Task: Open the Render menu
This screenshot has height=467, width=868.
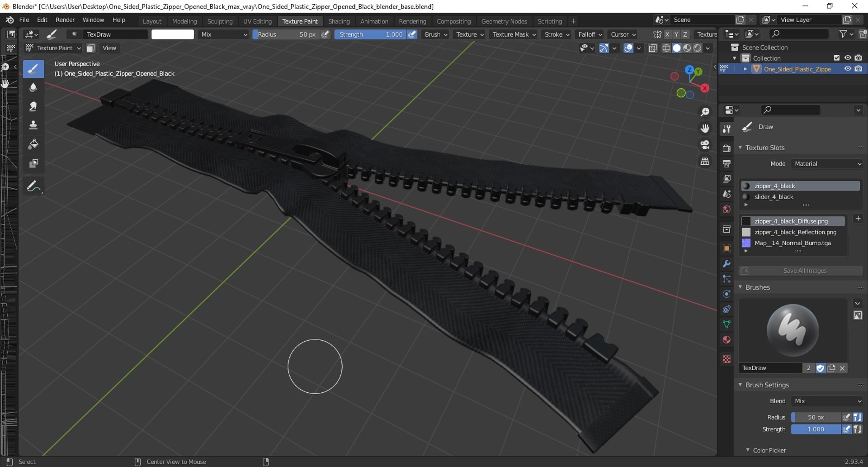Action: (65, 20)
